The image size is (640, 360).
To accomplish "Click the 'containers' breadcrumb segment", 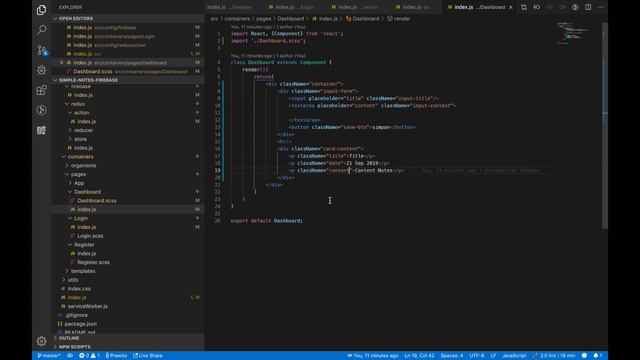I will pyautogui.click(x=237, y=19).
